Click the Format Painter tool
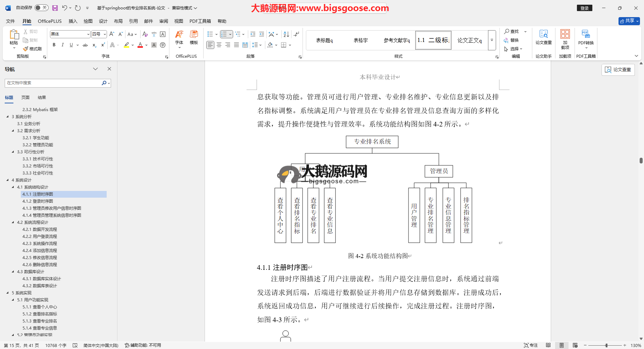This screenshot has width=644, height=349. 33,49
